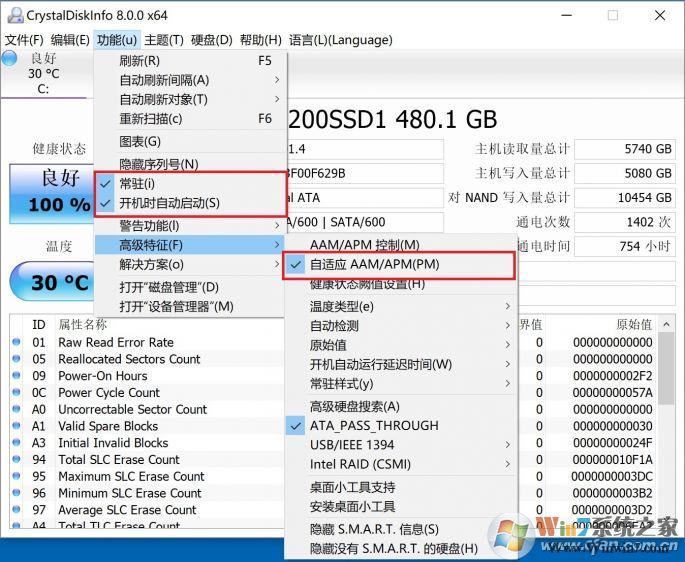Open 图表(G) graph entry
Viewport: 685px width, 562px height.
pyautogui.click(x=190, y=142)
